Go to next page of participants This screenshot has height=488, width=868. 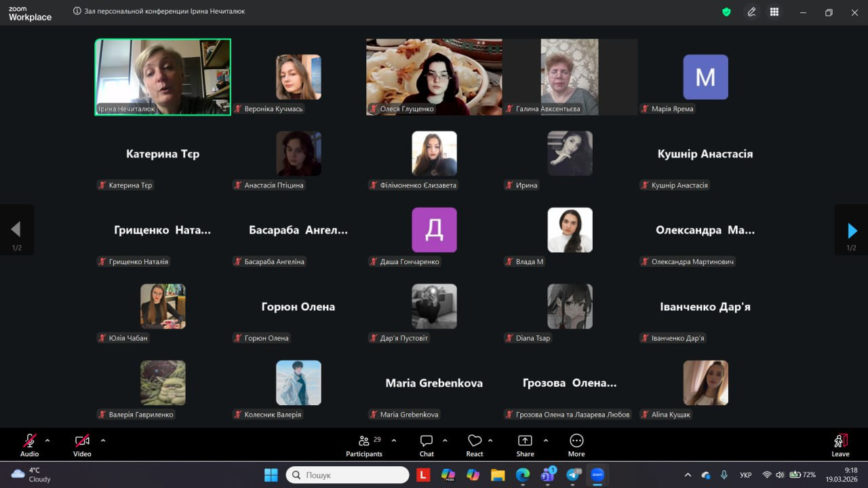tap(852, 231)
